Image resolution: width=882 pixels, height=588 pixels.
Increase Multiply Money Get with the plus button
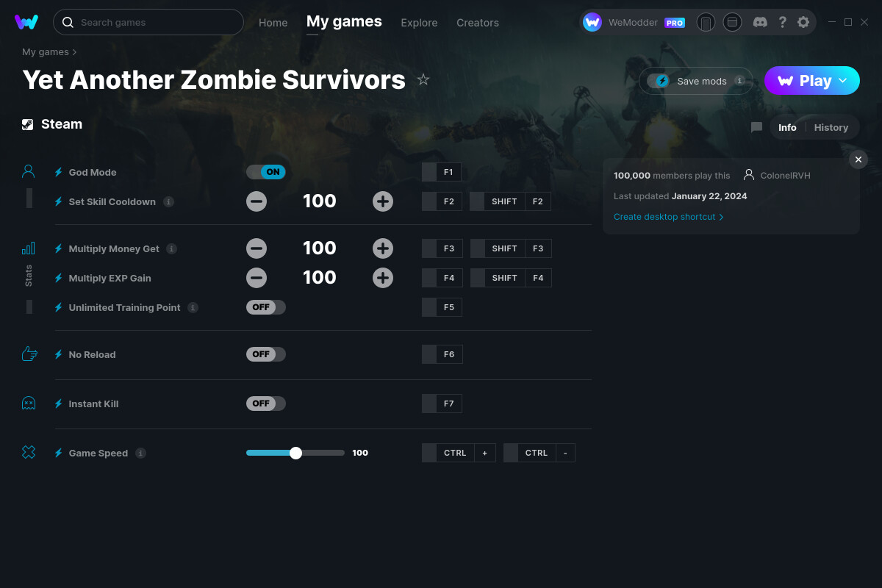(383, 248)
